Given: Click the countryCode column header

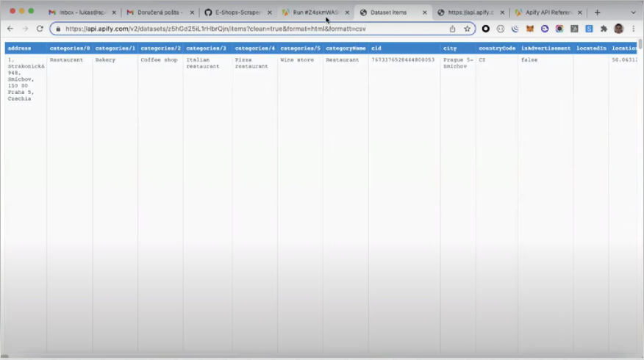Looking at the screenshot, I should [x=497, y=48].
